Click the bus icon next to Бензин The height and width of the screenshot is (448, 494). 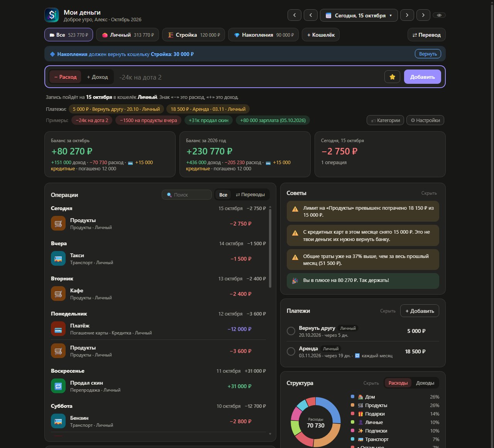(58, 421)
